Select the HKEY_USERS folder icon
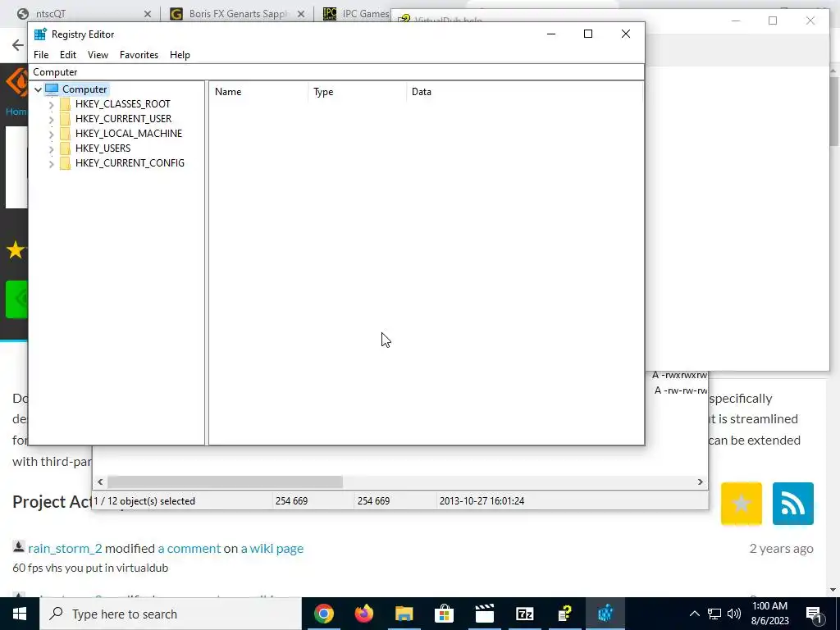This screenshot has height=630, width=840. (66, 148)
